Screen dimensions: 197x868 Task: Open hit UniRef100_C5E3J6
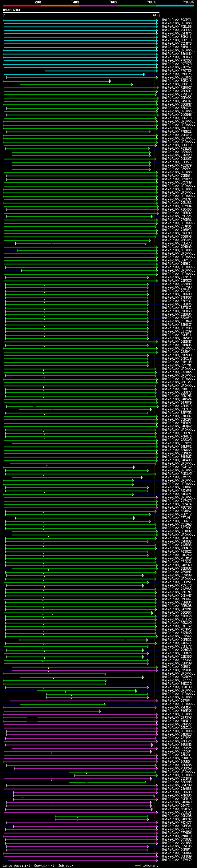tap(177, 410)
